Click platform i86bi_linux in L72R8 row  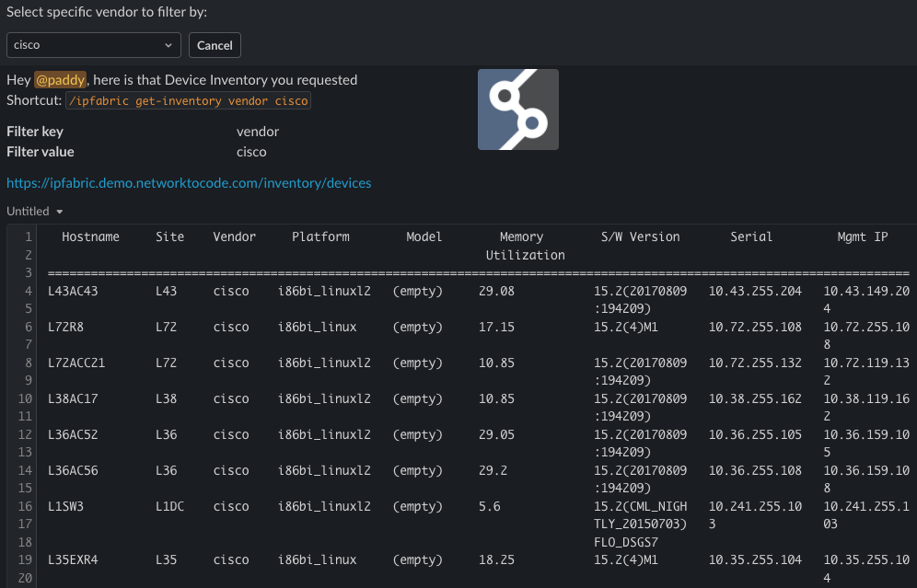point(317,327)
